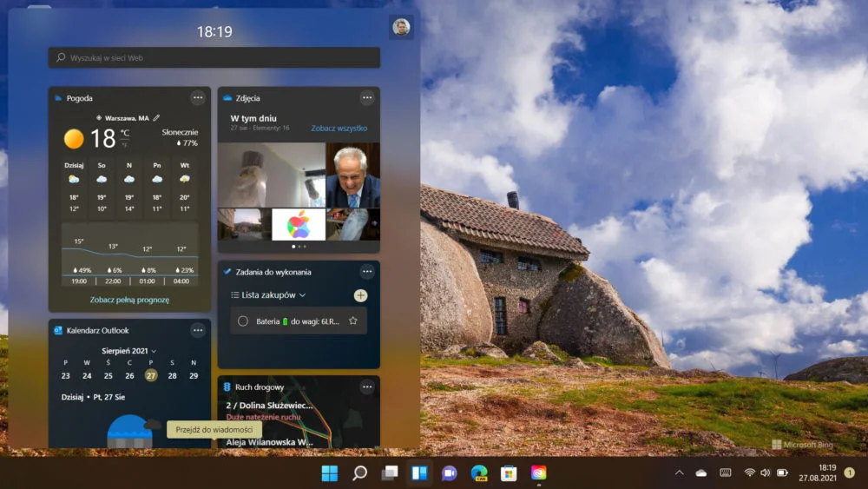Edit the Warszawa location with the pencil icon
This screenshot has height=489, width=868.
(x=156, y=118)
